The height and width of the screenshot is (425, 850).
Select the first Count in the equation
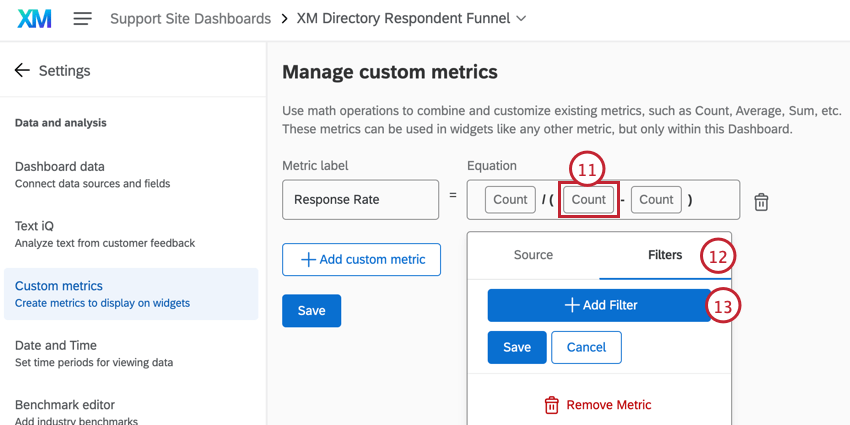click(510, 200)
